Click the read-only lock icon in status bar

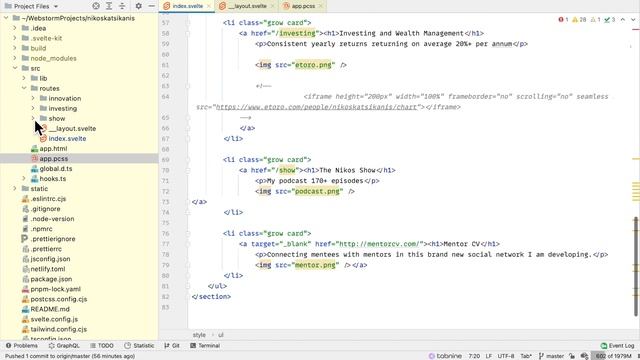pyautogui.click(x=572, y=356)
